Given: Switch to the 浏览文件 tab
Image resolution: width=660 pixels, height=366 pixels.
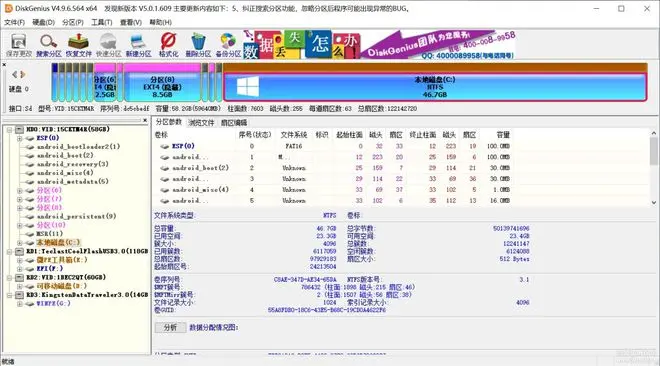Looking at the screenshot, I should [201, 122].
